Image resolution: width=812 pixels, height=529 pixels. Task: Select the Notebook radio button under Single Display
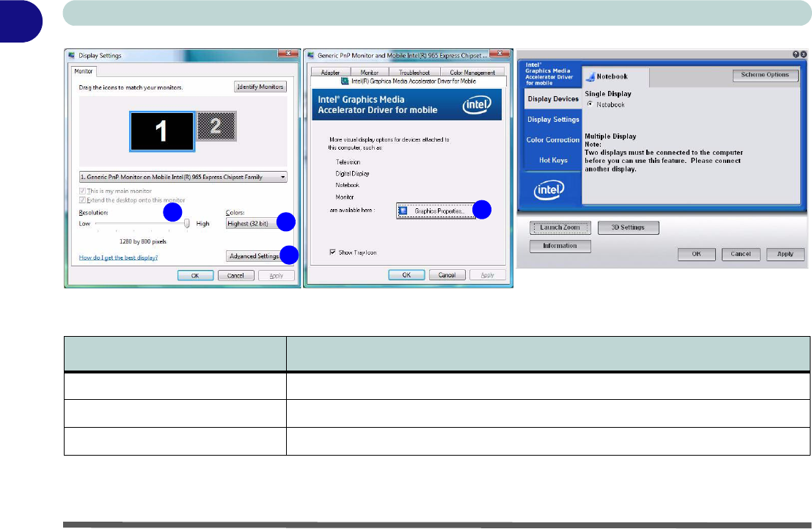(x=590, y=104)
